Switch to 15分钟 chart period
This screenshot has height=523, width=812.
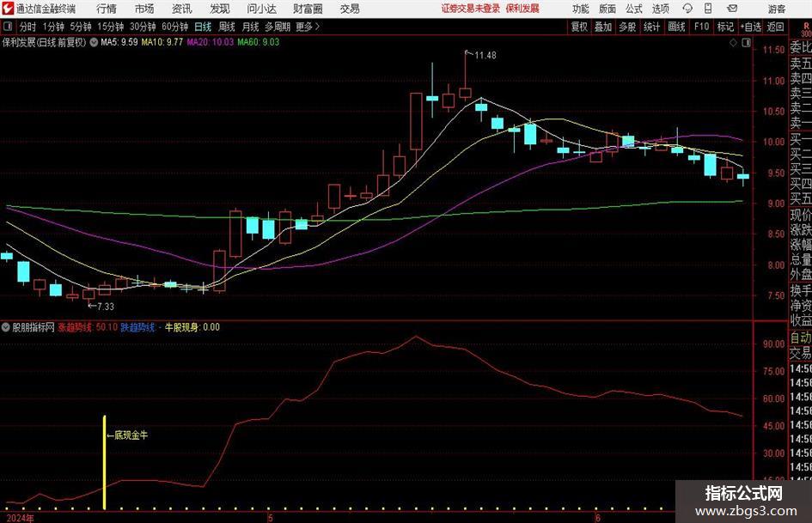click(x=111, y=27)
